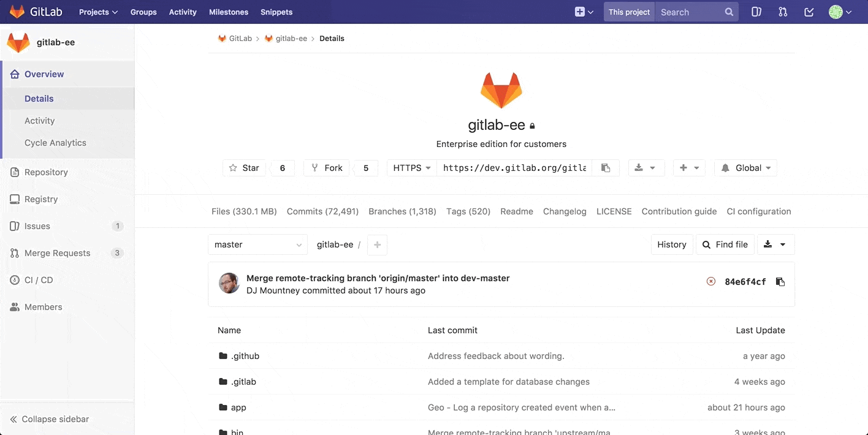This screenshot has width=868, height=435.
Task: Open the Milestones menu item
Action: 229,12
